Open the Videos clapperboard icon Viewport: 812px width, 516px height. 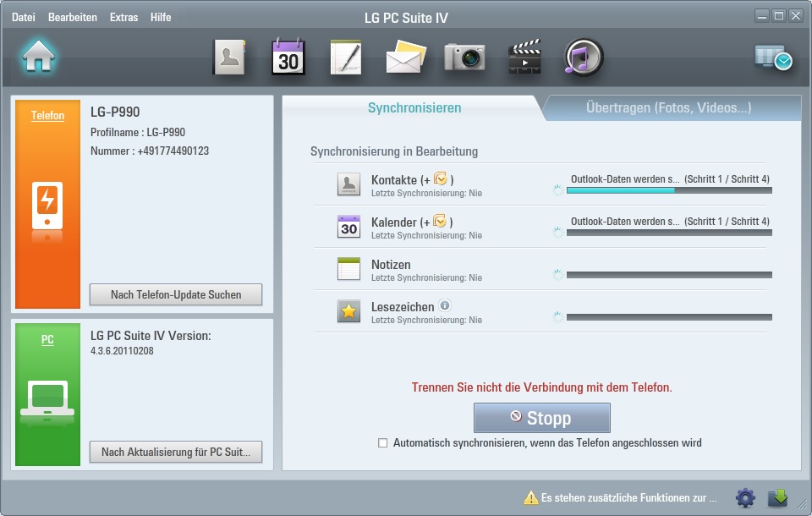[524, 58]
